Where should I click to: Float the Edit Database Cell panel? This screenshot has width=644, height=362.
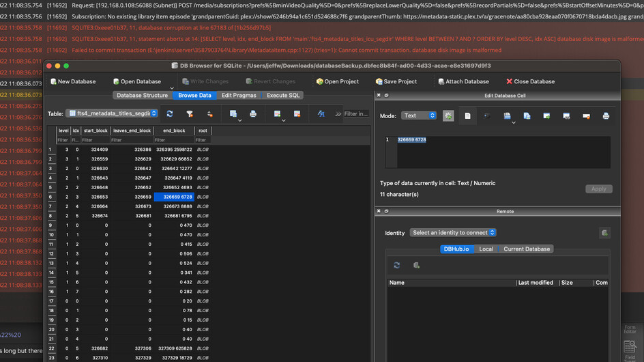click(x=387, y=96)
